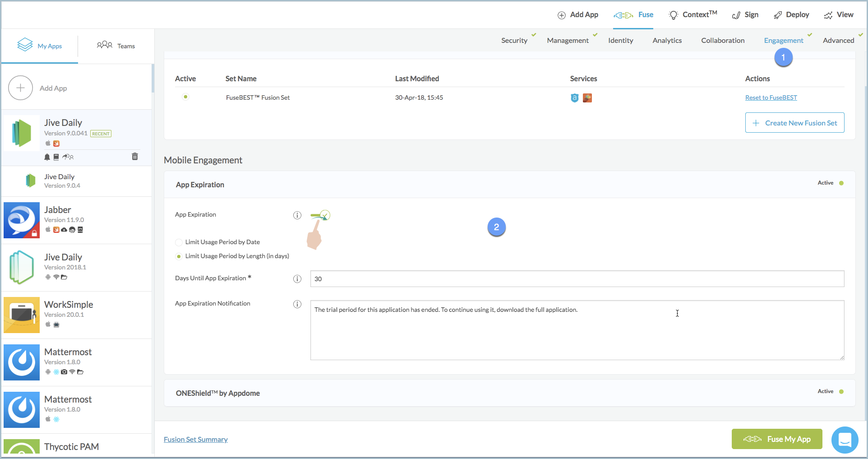Image resolution: width=868 pixels, height=459 pixels.
Task: Click Create New Fusion Set button
Action: click(795, 123)
